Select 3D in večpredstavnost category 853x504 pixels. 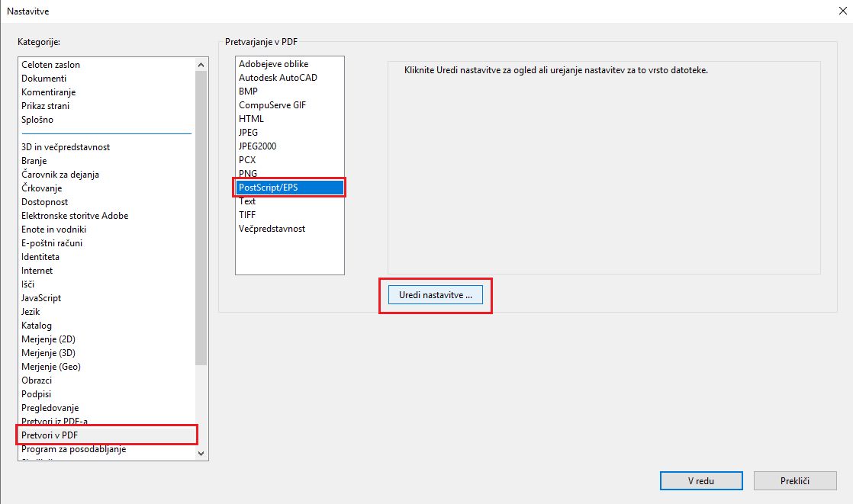click(66, 147)
